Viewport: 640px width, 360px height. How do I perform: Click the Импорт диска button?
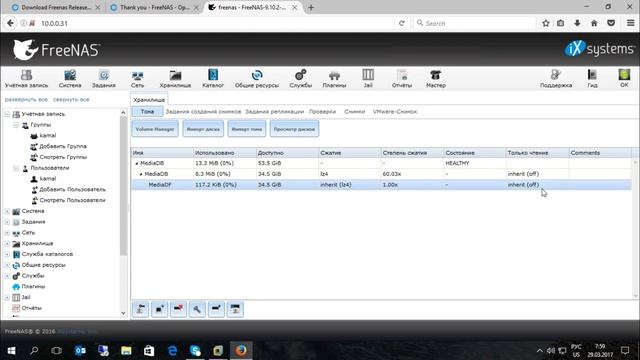click(203, 129)
